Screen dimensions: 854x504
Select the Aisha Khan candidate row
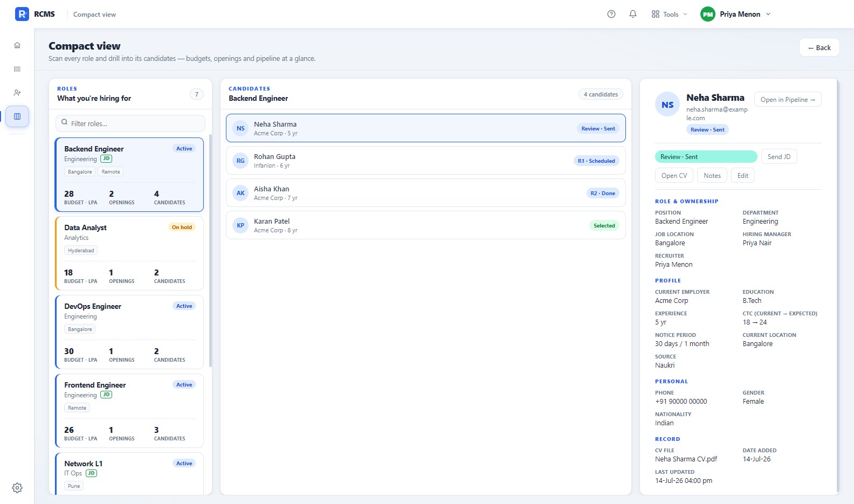pyautogui.click(x=426, y=193)
